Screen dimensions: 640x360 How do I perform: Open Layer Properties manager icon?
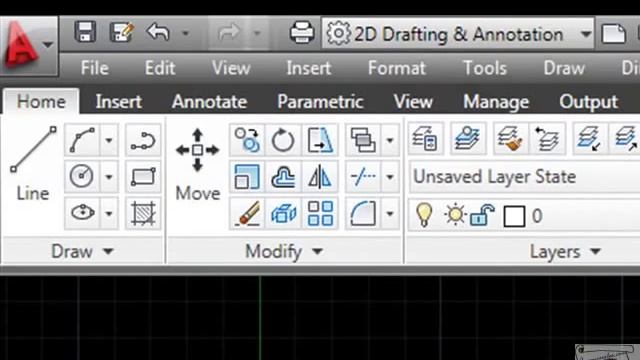(x=425, y=138)
